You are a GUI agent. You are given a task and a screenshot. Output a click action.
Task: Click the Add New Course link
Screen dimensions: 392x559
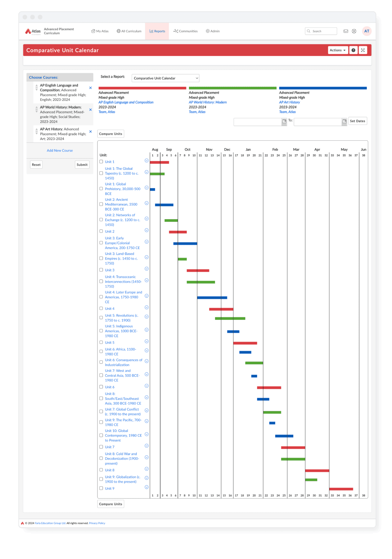coord(60,151)
